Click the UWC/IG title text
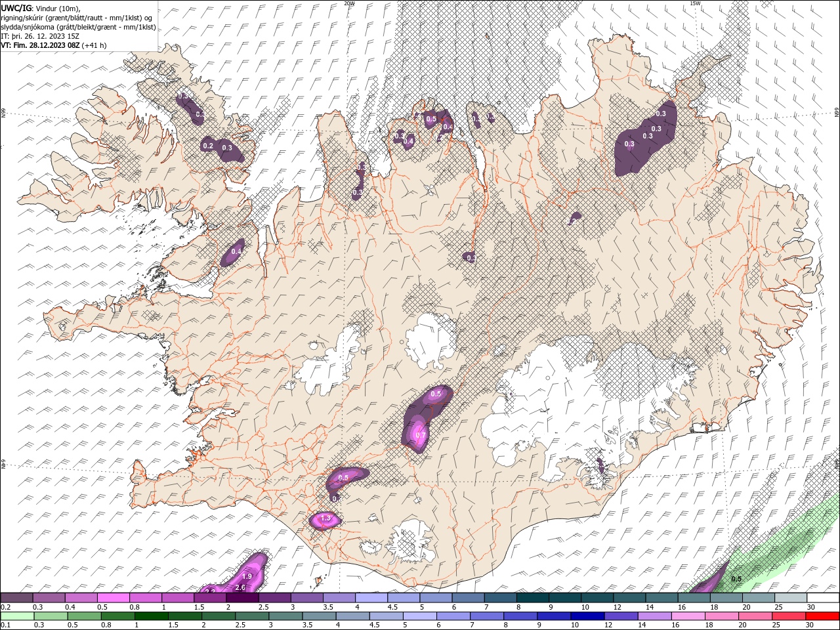 (x=16, y=8)
